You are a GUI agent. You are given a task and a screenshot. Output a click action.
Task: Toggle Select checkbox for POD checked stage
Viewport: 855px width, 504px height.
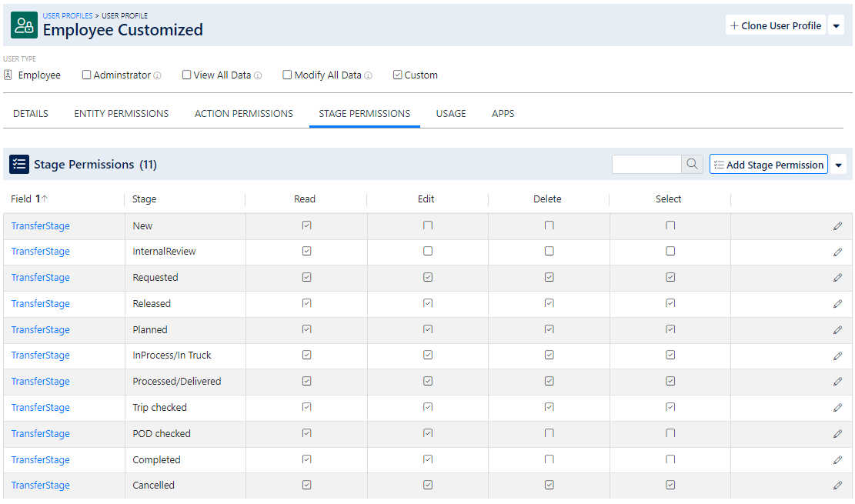point(670,433)
